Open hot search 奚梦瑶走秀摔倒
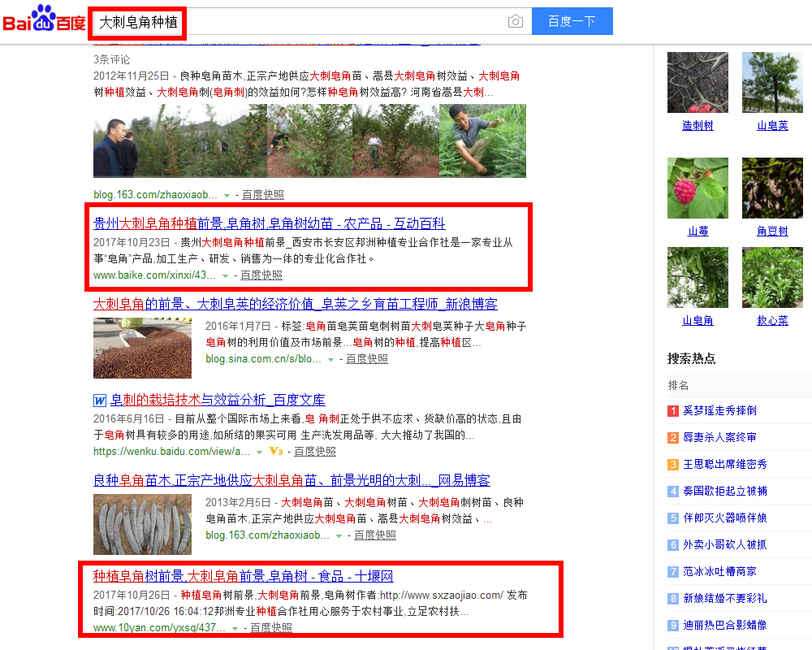The image size is (812, 650). 719,410
